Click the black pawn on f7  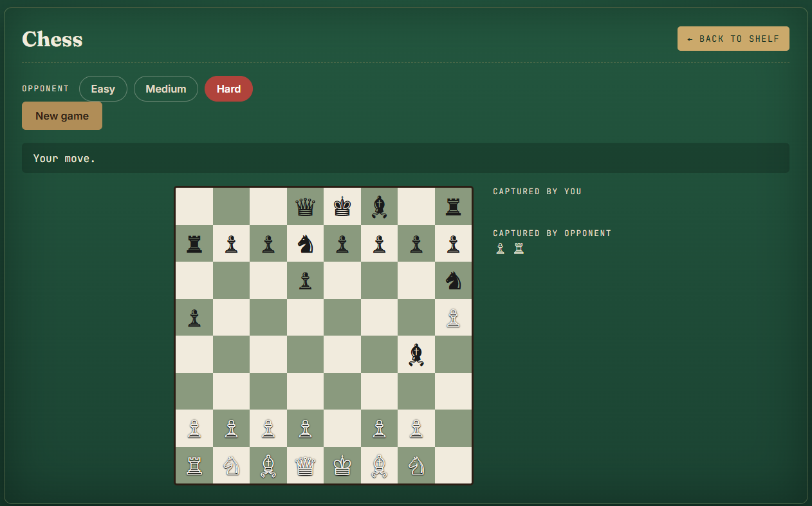(380, 244)
